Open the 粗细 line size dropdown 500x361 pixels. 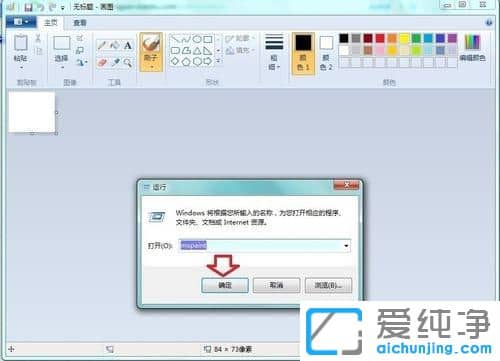point(274,52)
